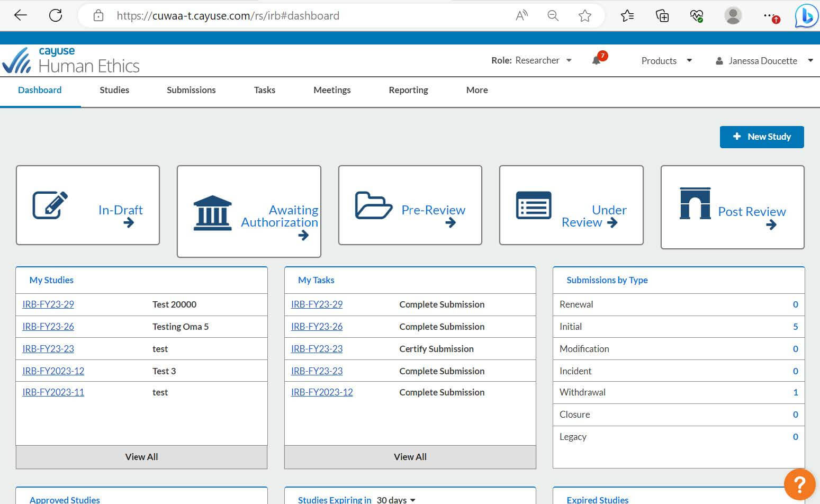Click the orange help question mark

coord(799,484)
